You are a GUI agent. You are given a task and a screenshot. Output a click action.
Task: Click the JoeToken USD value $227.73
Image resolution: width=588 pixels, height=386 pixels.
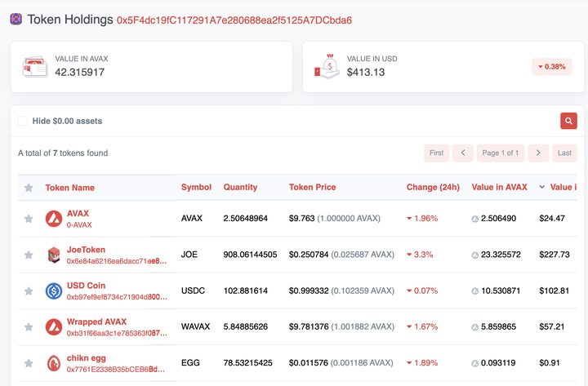coord(555,255)
